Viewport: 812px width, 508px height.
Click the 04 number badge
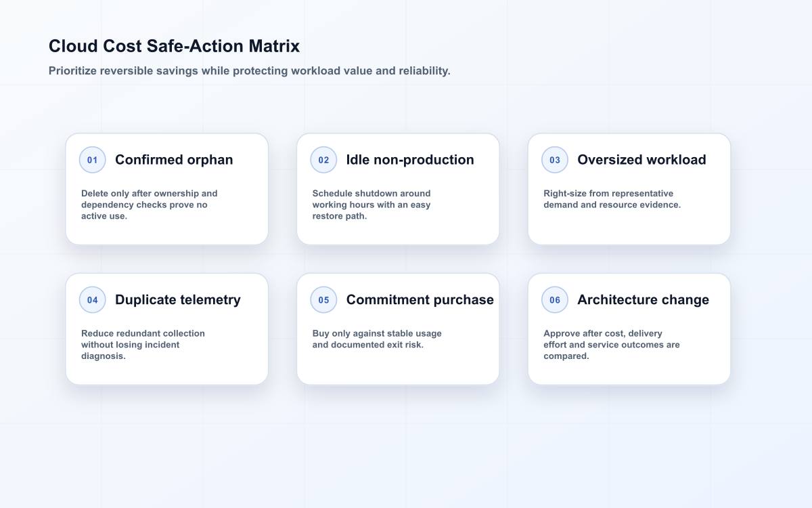click(x=93, y=300)
